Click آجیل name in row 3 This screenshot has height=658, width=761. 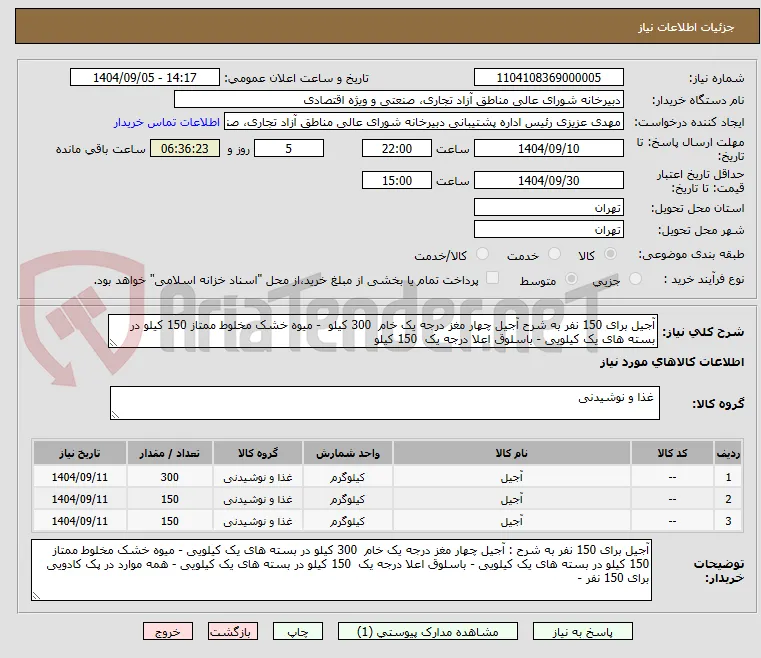pos(512,521)
